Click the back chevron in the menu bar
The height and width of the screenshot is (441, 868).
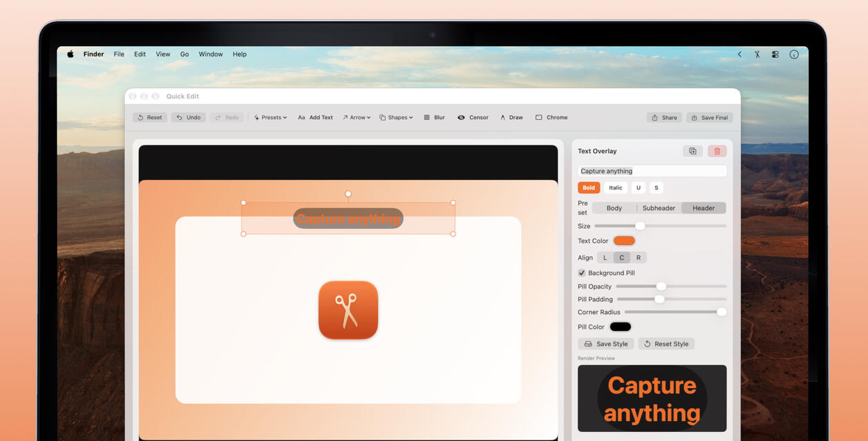(740, 54)
